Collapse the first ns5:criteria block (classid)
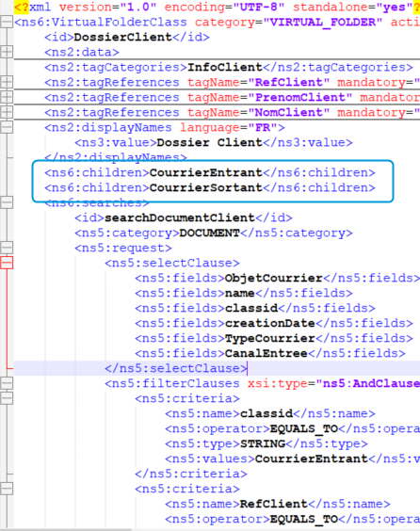420x531 pixels. (x=7, y=398)
